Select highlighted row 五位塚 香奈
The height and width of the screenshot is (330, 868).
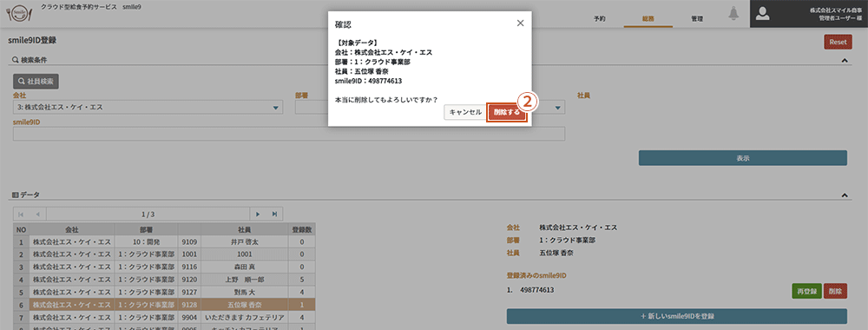tap(164, 305)
